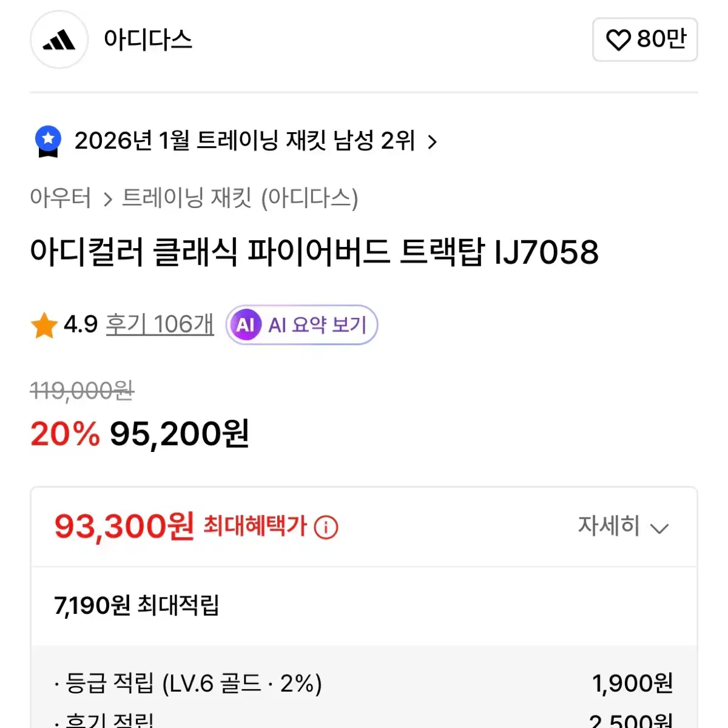Viewport: 728px width, 728px height.
Task: Click the 93,300원 최대혜택가 price
Action: 124,526
